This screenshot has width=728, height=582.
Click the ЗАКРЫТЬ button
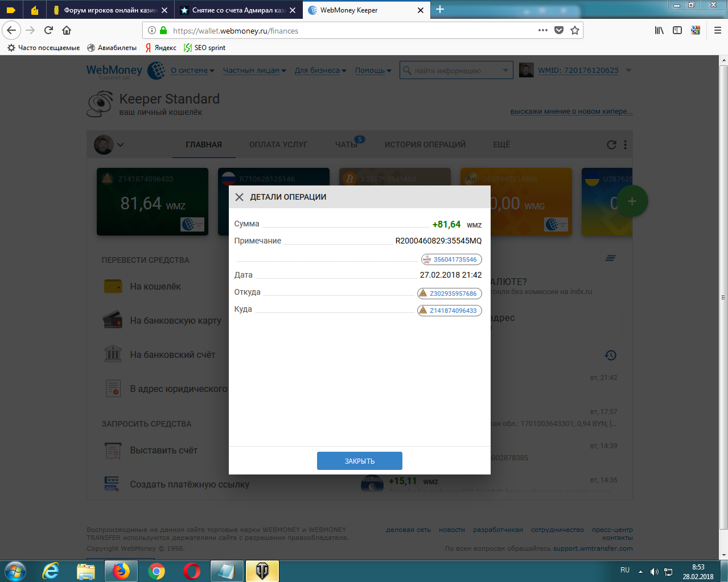[360, 461]
